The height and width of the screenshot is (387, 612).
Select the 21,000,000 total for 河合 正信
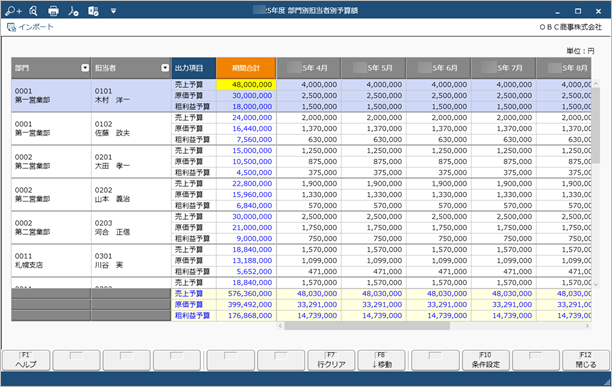coord(246,227)
